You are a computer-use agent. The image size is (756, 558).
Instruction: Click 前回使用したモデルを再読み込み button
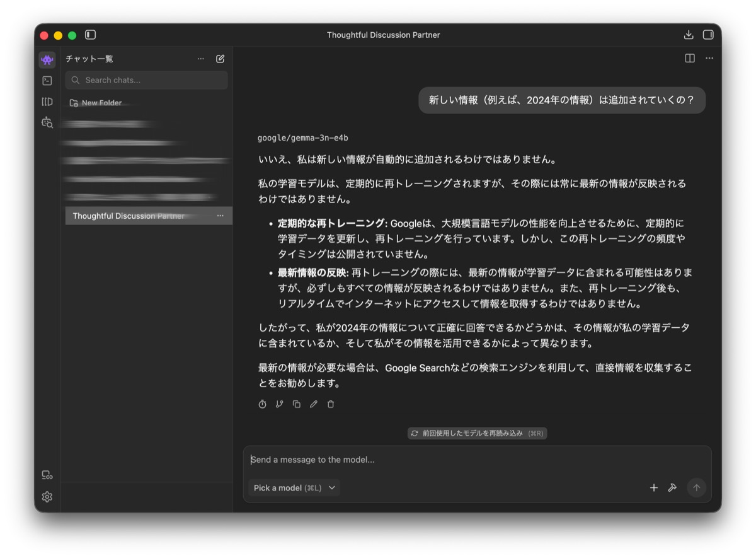[477, 433]
